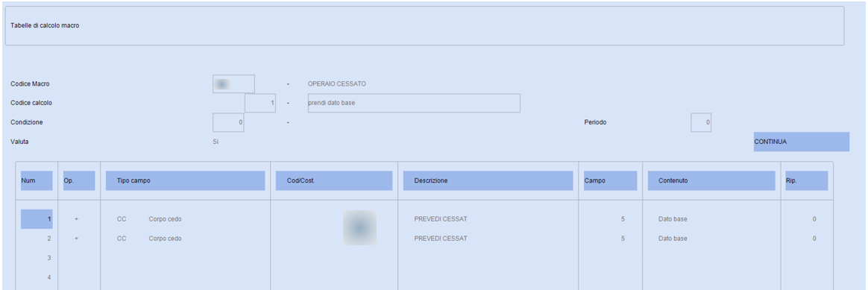Click the CONTINUA button
868x290 pixels.
[x=801, y=142]
